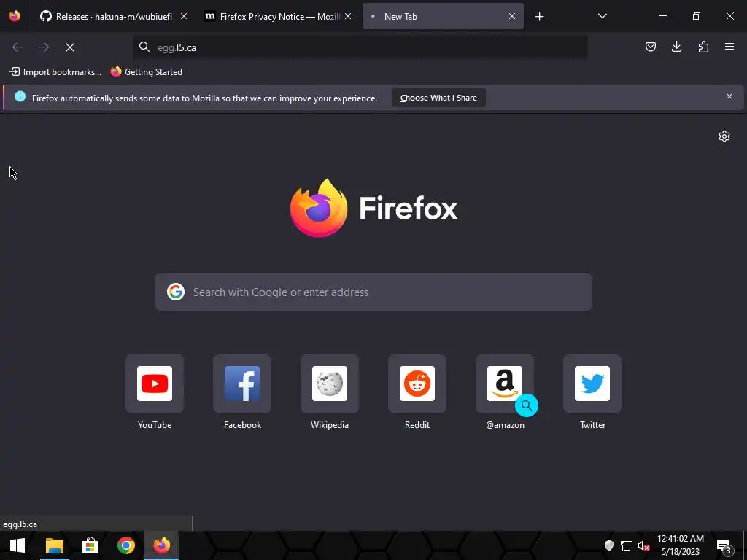
Task: Switch to the GitHub Releases tab
Action: click(x=113, y=16)
